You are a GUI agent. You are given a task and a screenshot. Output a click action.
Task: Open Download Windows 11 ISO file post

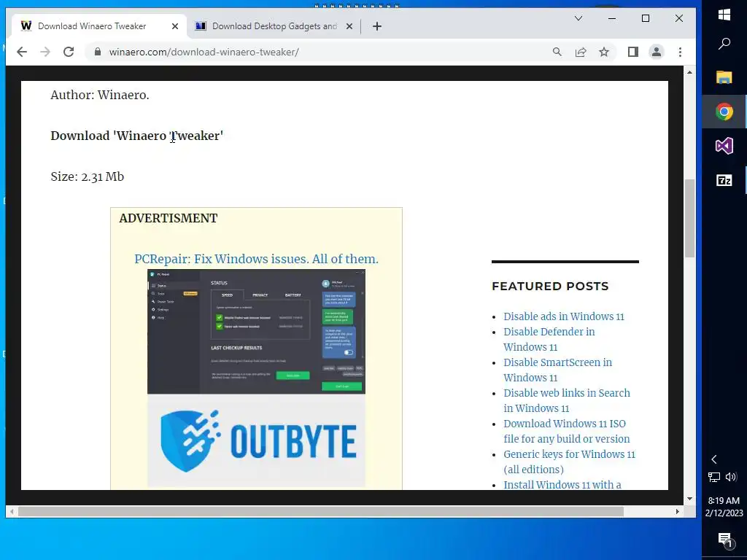pyautogui.click(x=567, y=431)
